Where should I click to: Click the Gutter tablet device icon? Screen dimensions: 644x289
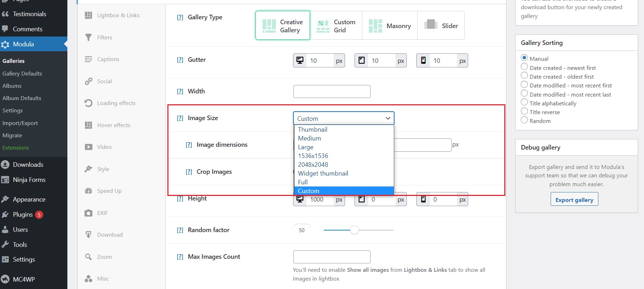pyautogui.click(x=361, y=60)
